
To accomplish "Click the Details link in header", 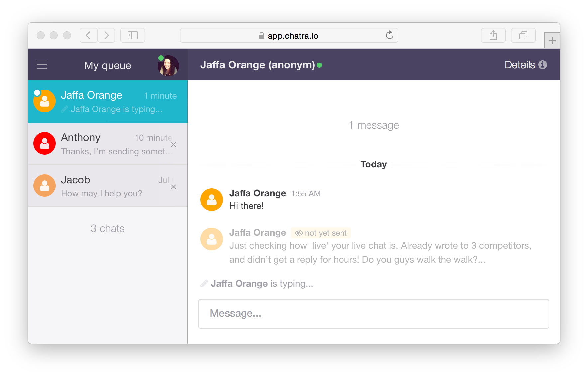I will click(520, 65).
